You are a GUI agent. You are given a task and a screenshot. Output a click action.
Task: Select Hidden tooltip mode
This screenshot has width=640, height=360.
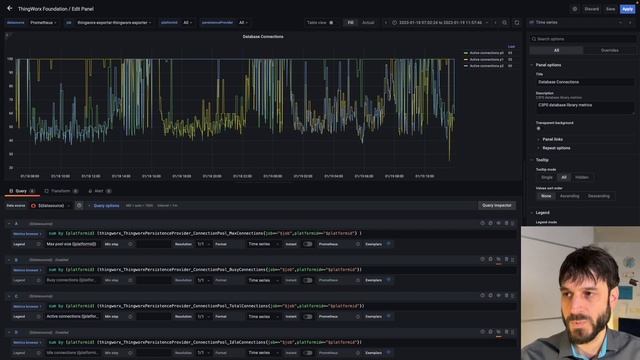pos(582,178)
